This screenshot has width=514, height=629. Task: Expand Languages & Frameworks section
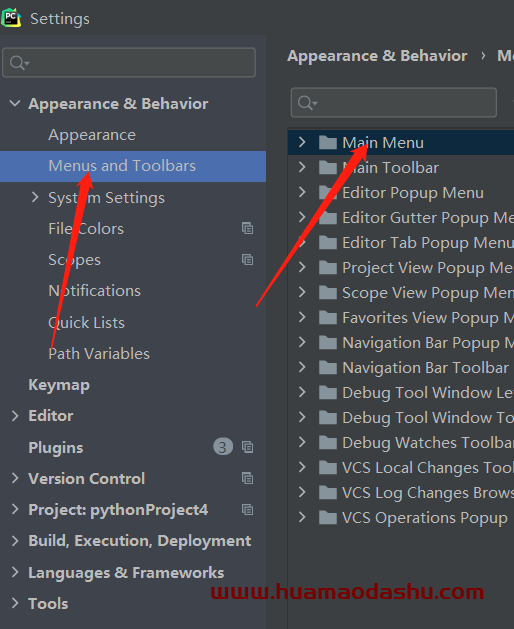point(15,572)
